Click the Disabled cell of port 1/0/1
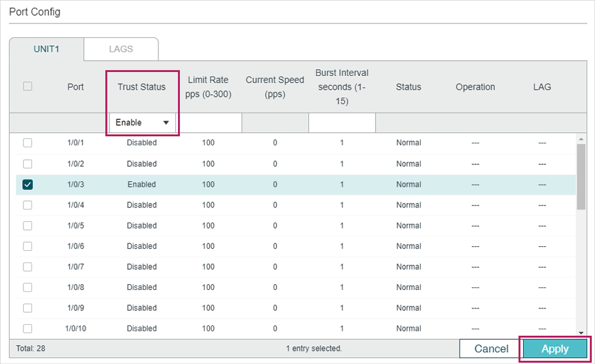Image resolution: width=595 pixels, height=364 pixels. tap(141, 143)
